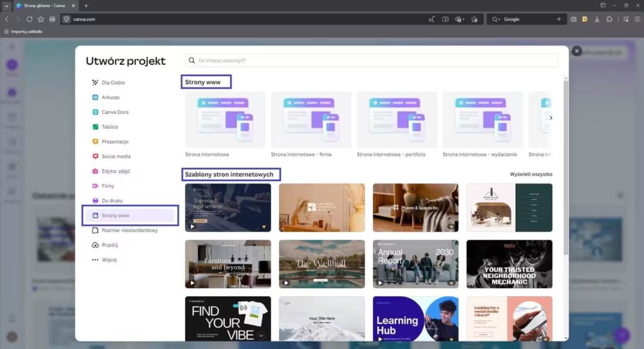Reload the page in browser toolbar

(x=29, y=19)
